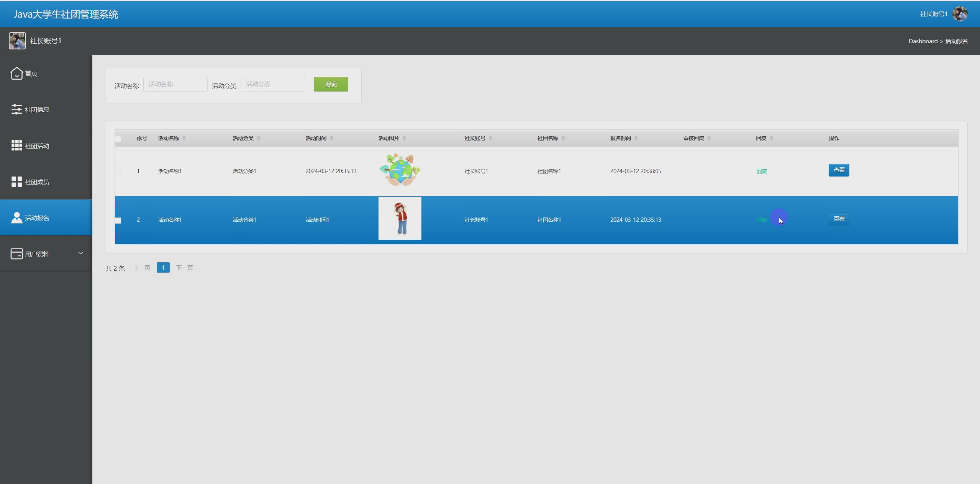This screenshot has height=484, width=980.
Task: Click the sidebar header profile avatar
Action: pyautogui.click(x=17, y=41)
